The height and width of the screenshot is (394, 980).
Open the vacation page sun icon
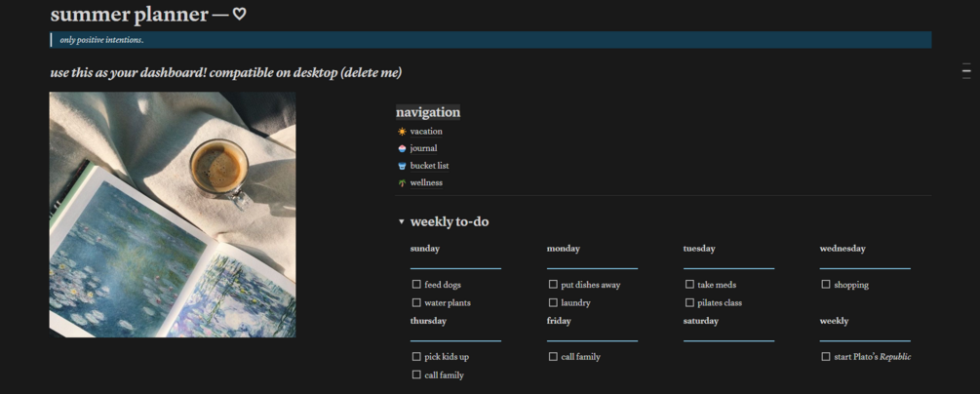tap(402, 132)
